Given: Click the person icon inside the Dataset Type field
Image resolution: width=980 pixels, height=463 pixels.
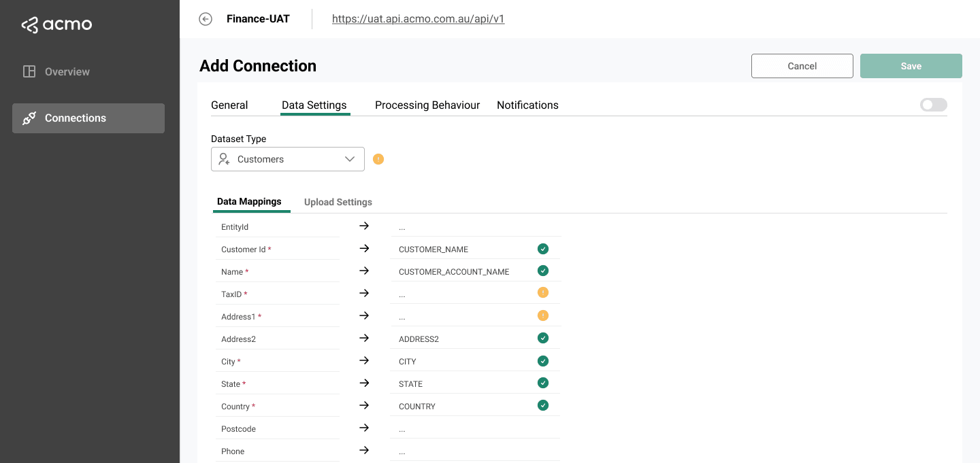Looking at the screenshot, I should pos(223,158).
